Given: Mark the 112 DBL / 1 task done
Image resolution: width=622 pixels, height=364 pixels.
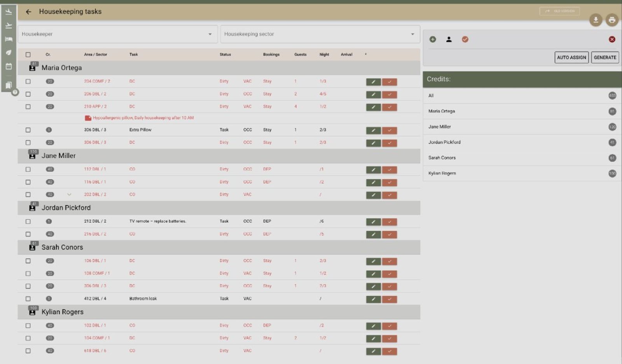Looking at the screenshot, I should click(x=390, y=170).
